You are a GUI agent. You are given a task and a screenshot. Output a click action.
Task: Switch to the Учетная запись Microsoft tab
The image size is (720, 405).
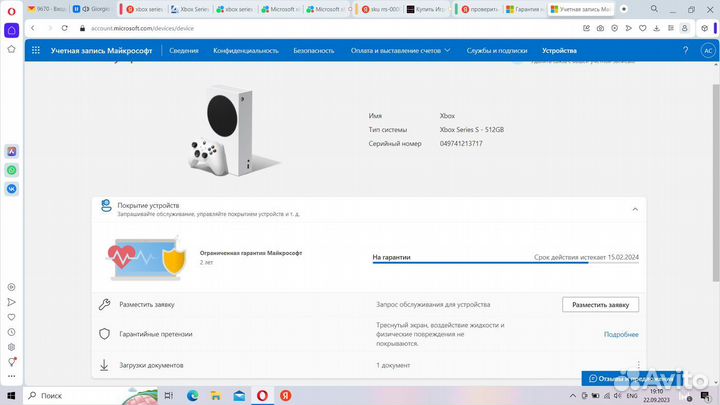[581, 9]
